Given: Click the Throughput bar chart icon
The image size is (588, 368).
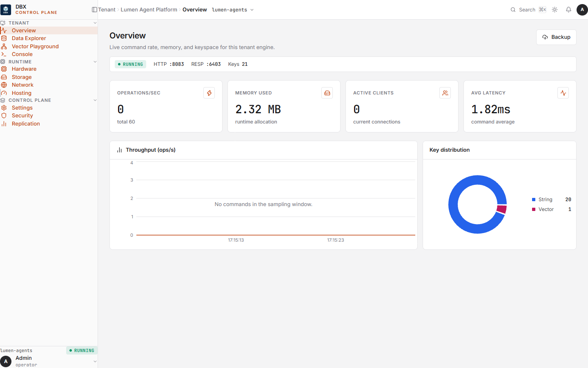Looking at the screenshot, I should [119, 150].
